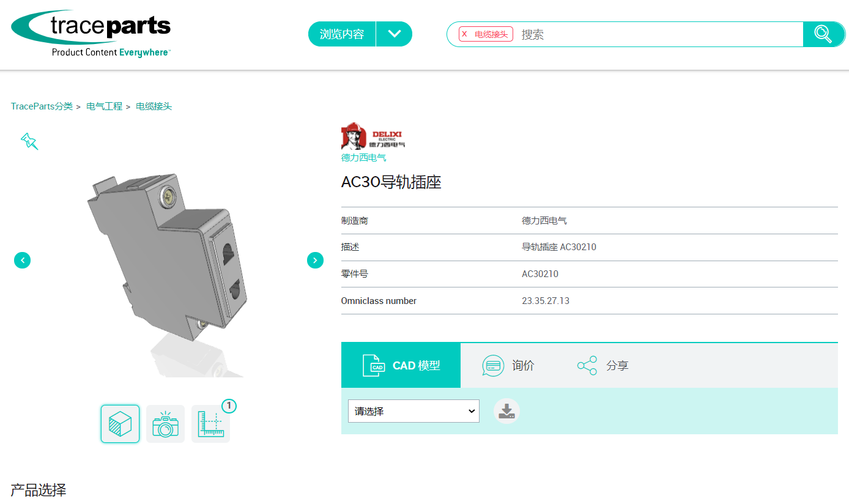Select the 3D model cube view icon
Image resolution: width=849 pixels, height=504 pixels.
tap(120, 424)
